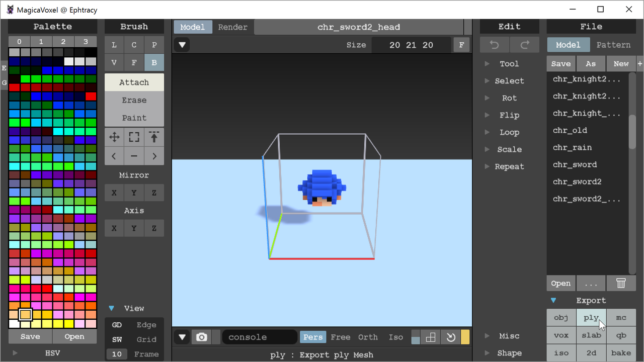The width and height of the screenshot is (644, 362).
Task: Delete model using trash can icon
Action: coord(621,284)
